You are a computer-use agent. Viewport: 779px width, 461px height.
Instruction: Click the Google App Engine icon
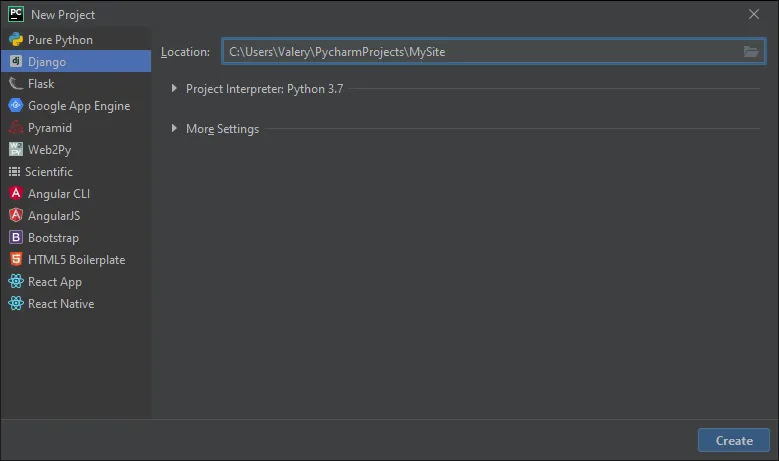pos(16,106)
